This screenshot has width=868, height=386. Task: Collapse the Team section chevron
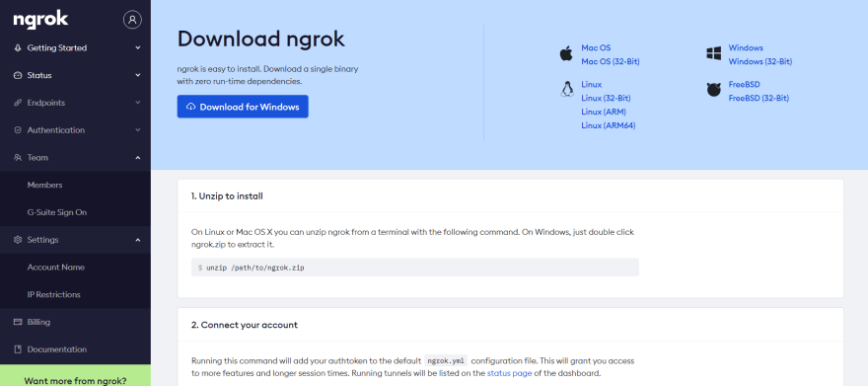138,158
